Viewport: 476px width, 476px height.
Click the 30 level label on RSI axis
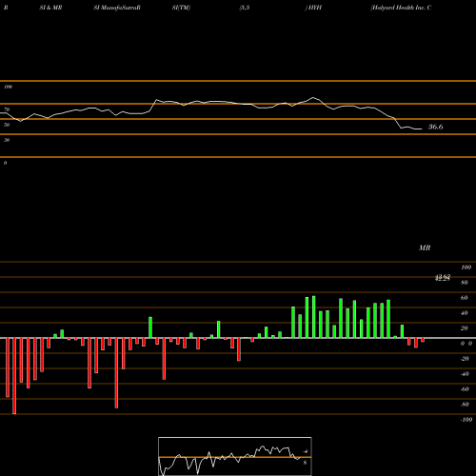pyautogui.click(x=7, y=140)
